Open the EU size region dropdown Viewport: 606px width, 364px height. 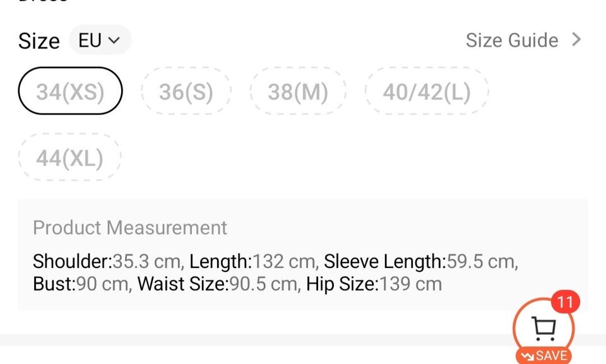[x=100, y=40]
